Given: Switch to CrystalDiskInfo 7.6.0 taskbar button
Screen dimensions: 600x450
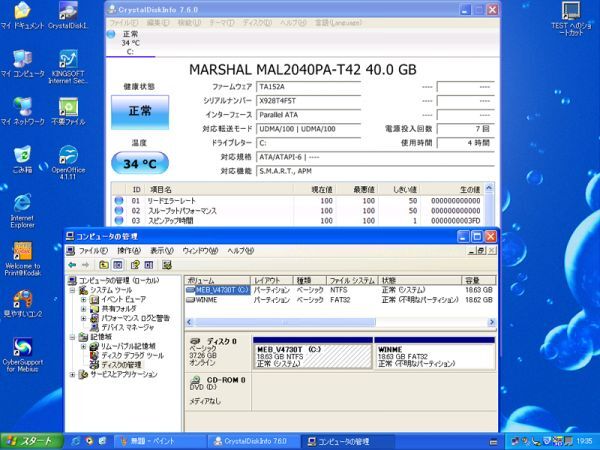Looking at the screenshot, I should point(253,441).
